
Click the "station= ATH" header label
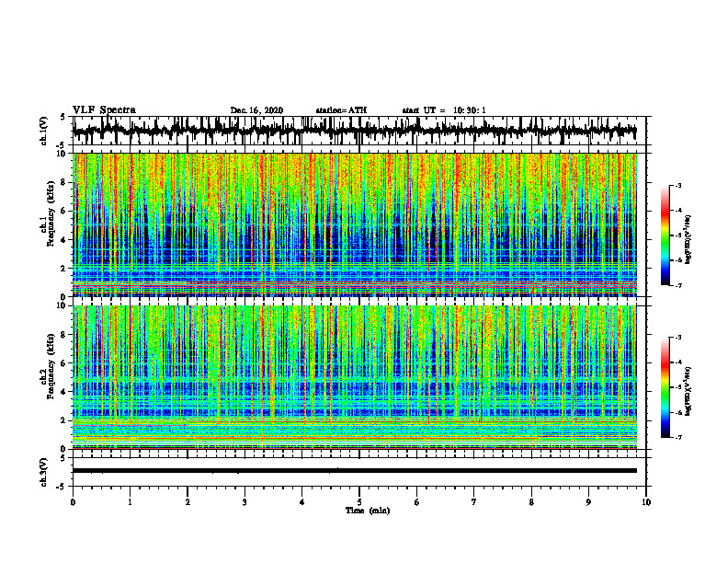pyautogui.click(x=341, y=110)
